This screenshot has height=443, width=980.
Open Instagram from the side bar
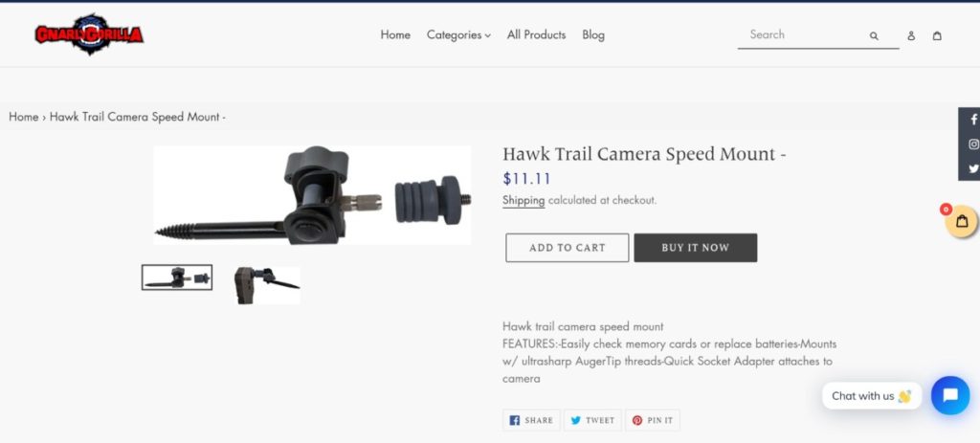click(973, 144)
